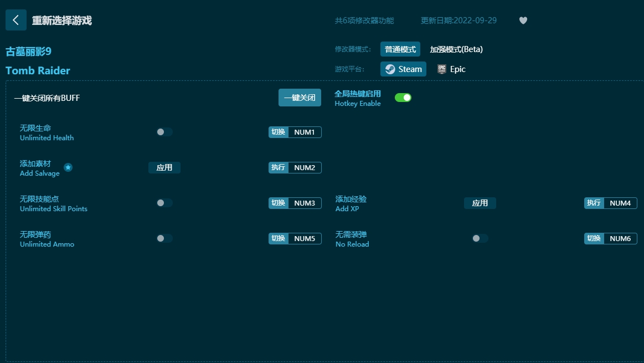
Task: Click the NUM4 hotkey box
Action: coord(620,203)
